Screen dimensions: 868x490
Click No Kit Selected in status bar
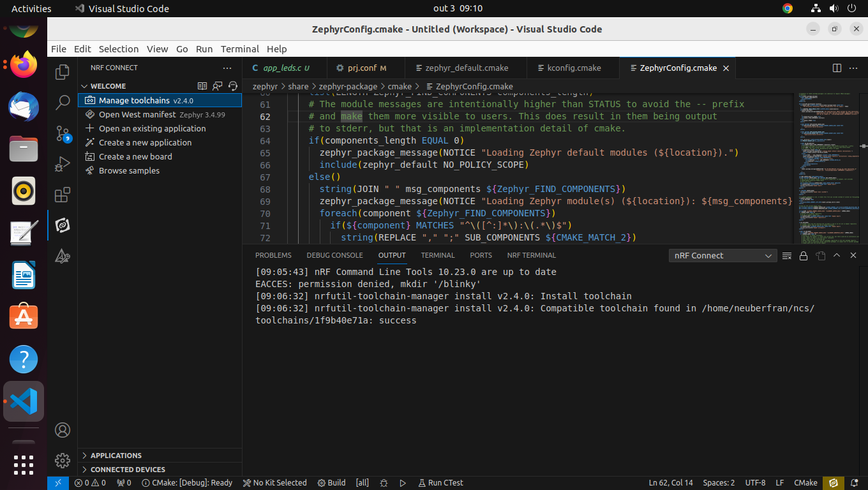(275, 483)
